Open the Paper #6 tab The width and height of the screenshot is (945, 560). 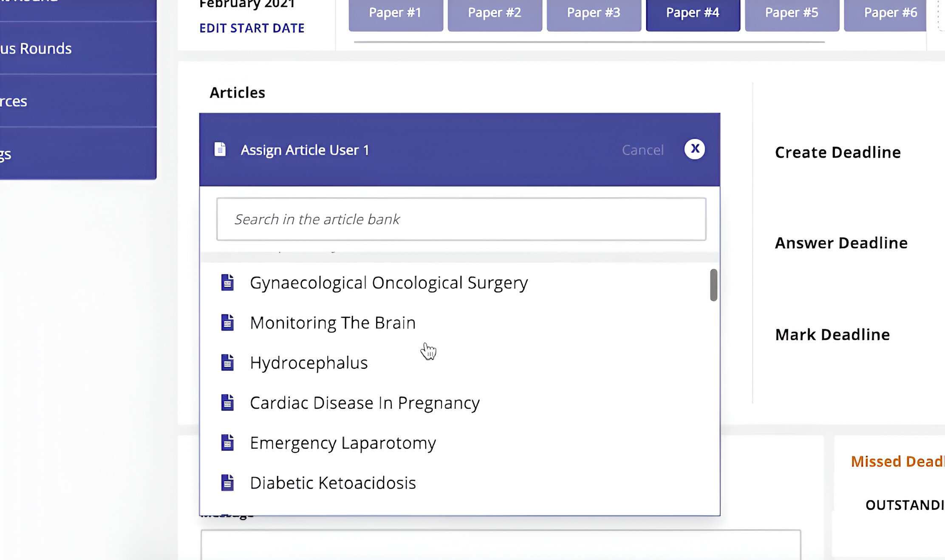click(x=885, y=13)
